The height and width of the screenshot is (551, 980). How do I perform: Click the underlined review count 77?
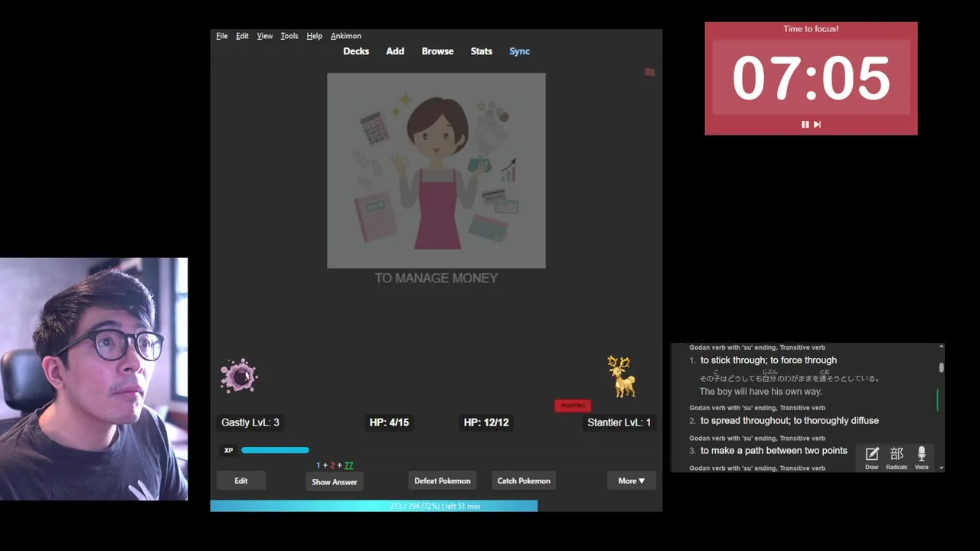[x=349, y=465]
